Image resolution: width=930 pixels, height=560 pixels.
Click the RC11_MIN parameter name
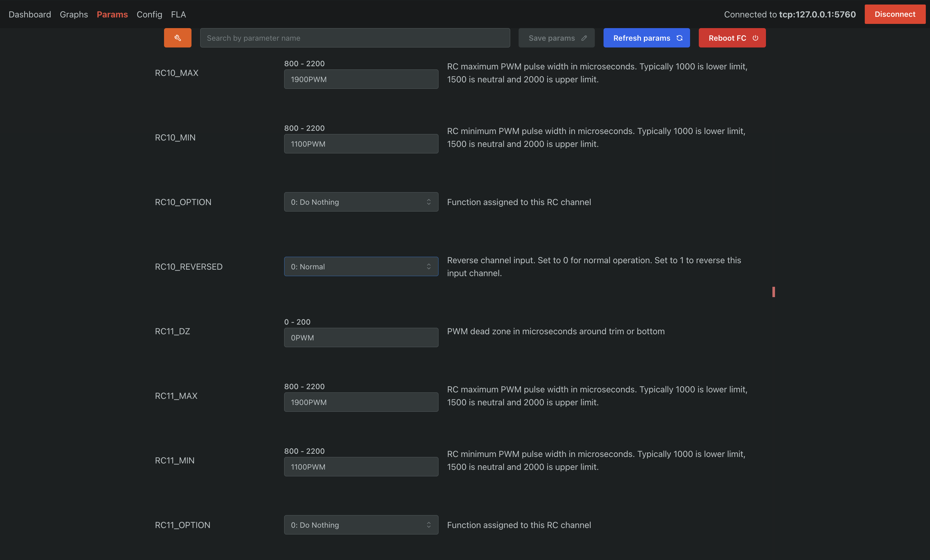tap(175, 461)
